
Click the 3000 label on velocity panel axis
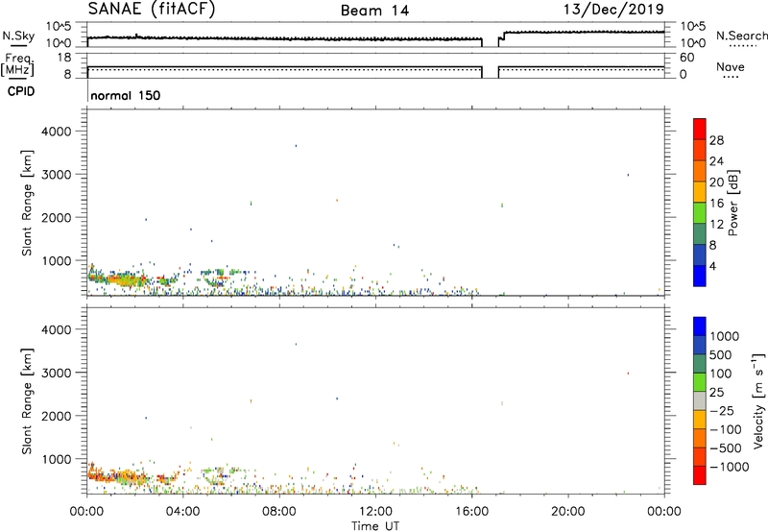56,373
